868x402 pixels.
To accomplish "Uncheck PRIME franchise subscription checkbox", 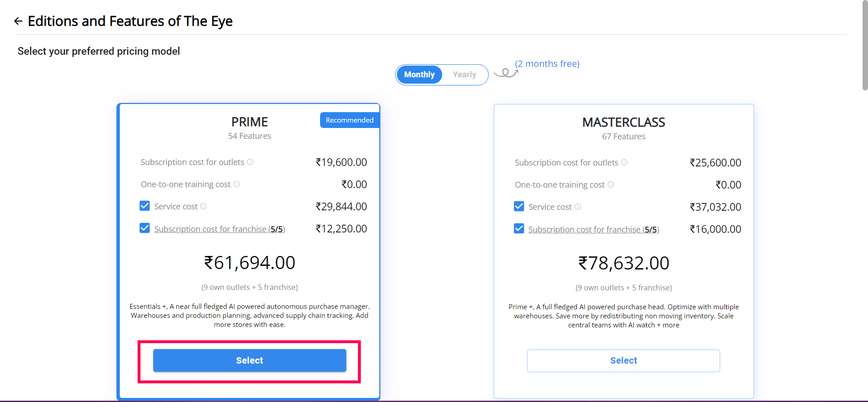I will tap(145, 228).
